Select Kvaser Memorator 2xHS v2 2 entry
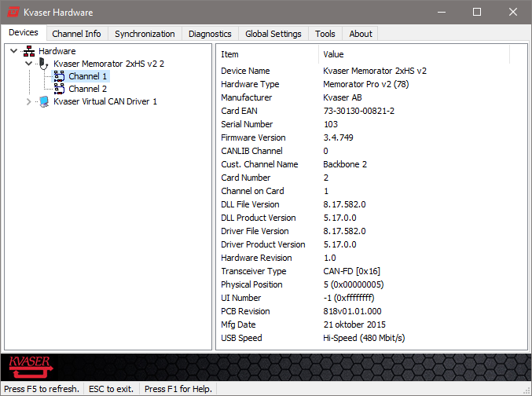The width and height of the screenshot is (532, 396). (109, 64)
